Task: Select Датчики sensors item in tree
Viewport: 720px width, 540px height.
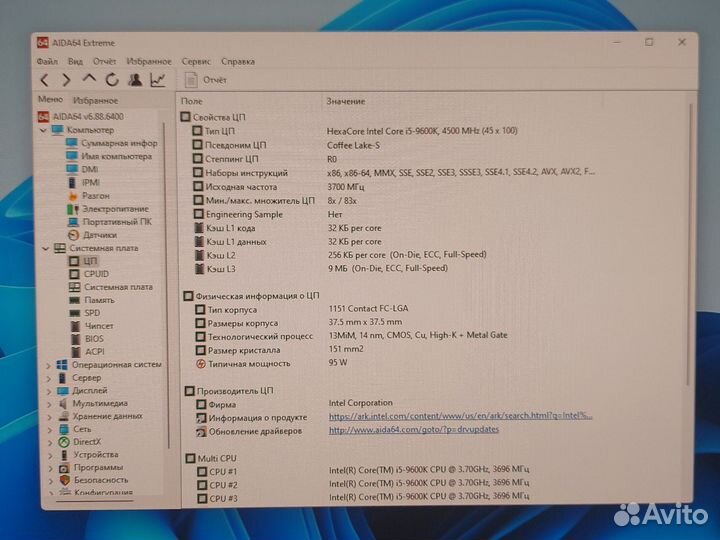Action: (99, 235)
